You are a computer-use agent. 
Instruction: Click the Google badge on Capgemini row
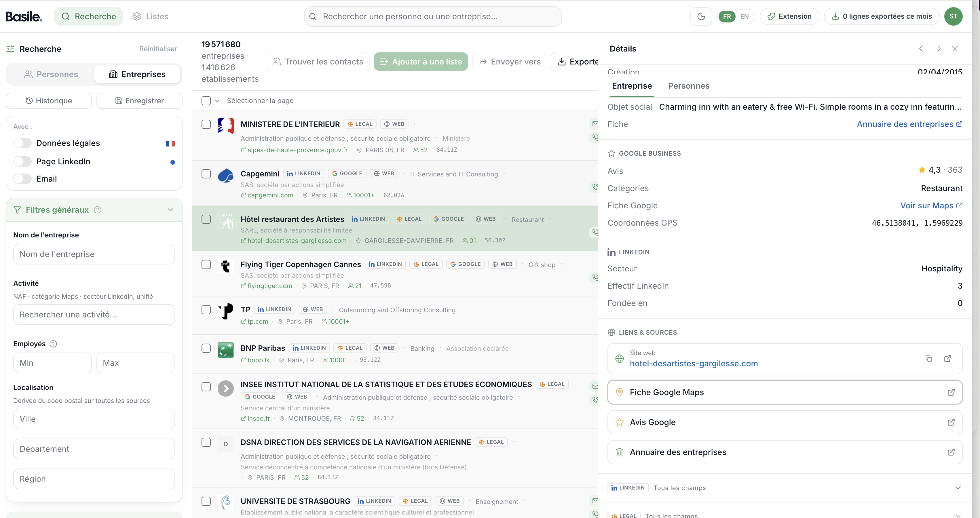347,174
